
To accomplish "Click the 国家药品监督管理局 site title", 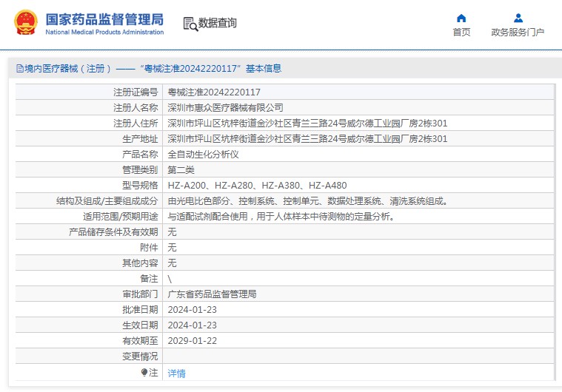I will click(x=104, y=20).
